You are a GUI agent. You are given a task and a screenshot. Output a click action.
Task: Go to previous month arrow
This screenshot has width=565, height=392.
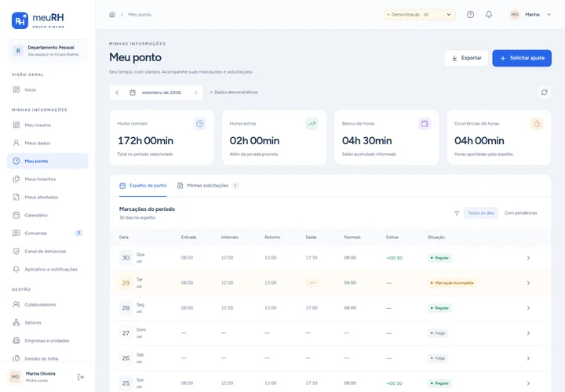117,93
